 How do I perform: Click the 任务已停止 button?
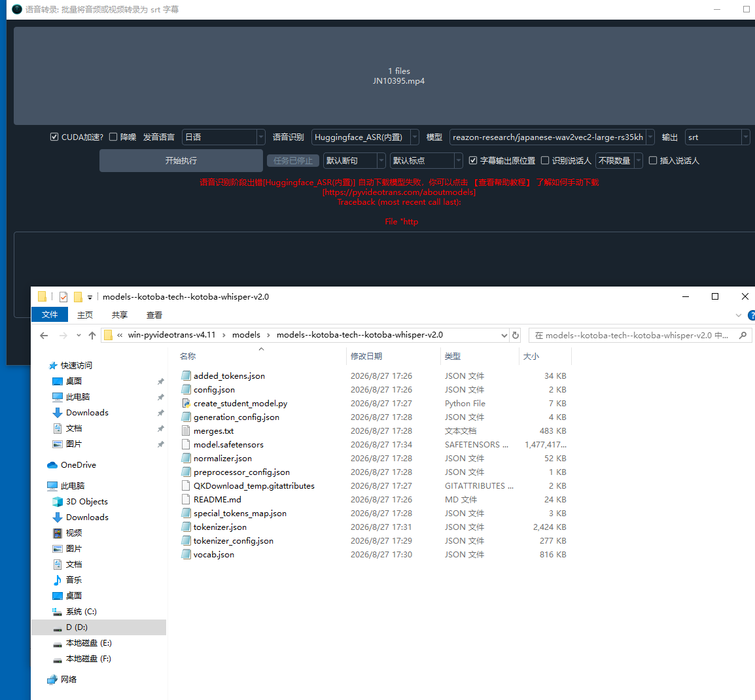pyautogui.click(x=292, y=161)
